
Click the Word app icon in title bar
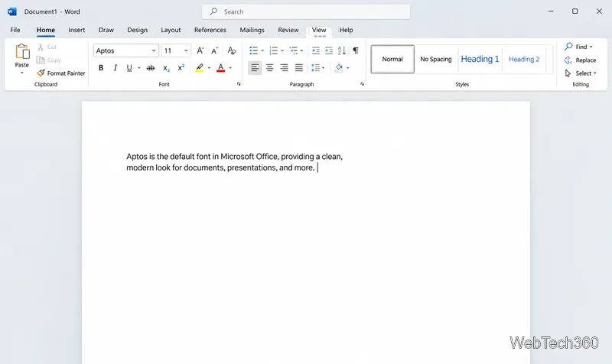[x=12, y=11]
